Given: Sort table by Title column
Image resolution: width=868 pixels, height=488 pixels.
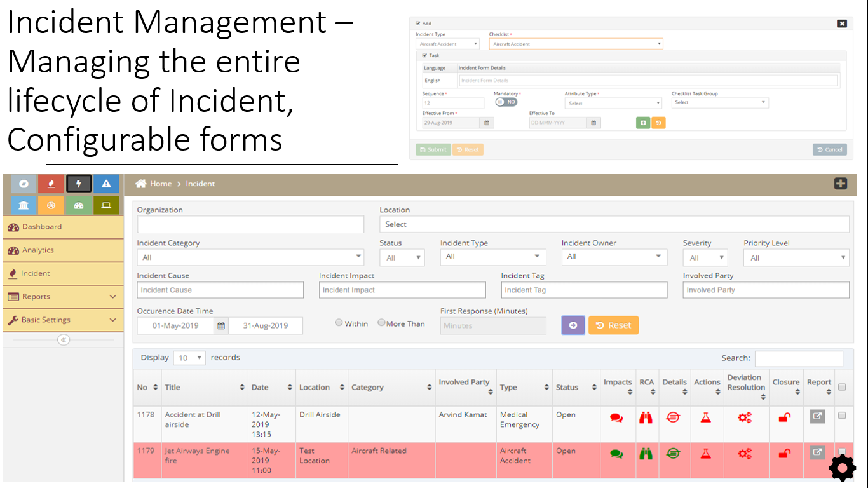Looking at the screenshot, I should click(x=205, y=387).
